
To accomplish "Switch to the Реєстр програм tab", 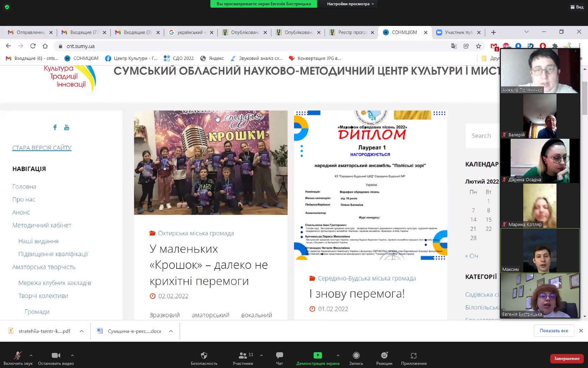I will (x=352, y=32).
